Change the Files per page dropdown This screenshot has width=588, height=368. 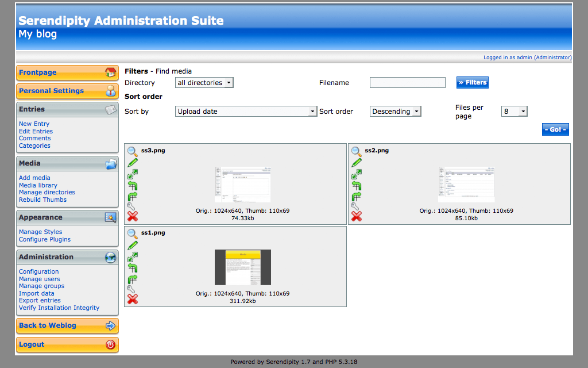pos(514,112)
